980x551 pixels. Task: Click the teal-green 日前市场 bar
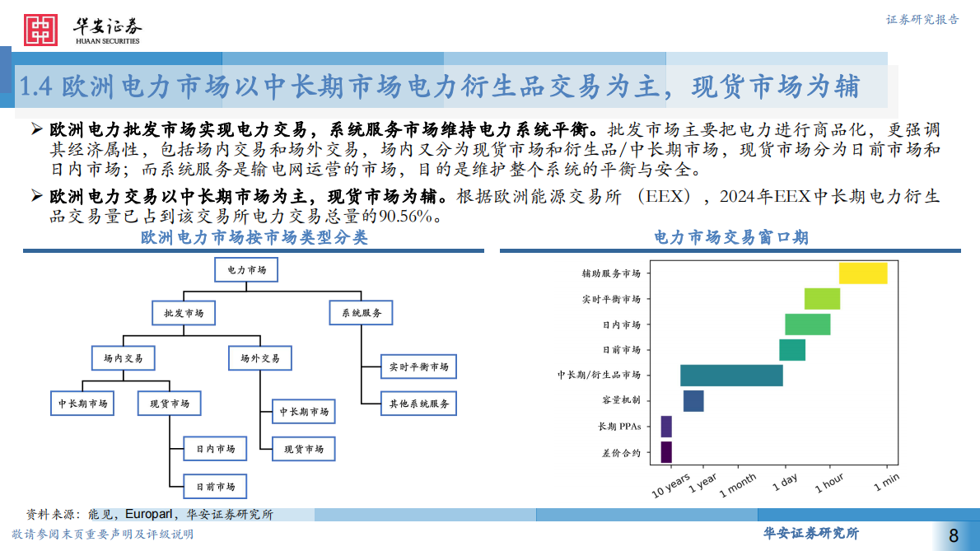(792, 350)
